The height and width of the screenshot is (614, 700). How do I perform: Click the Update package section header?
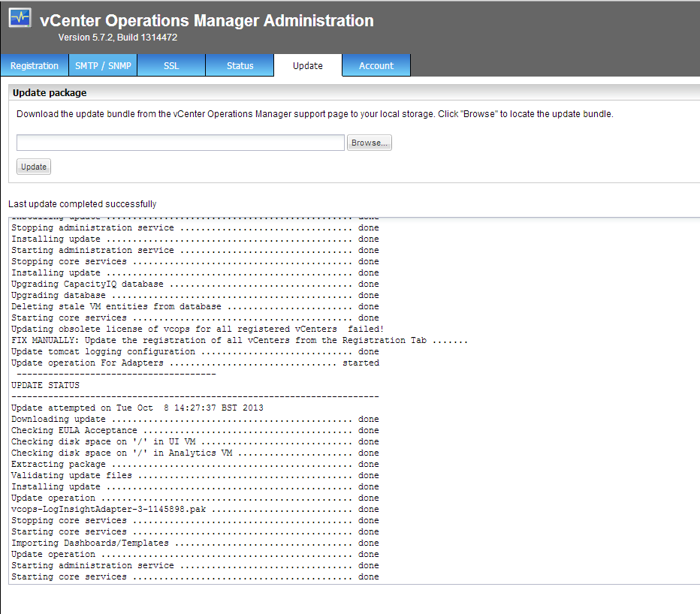pos(52,93)
